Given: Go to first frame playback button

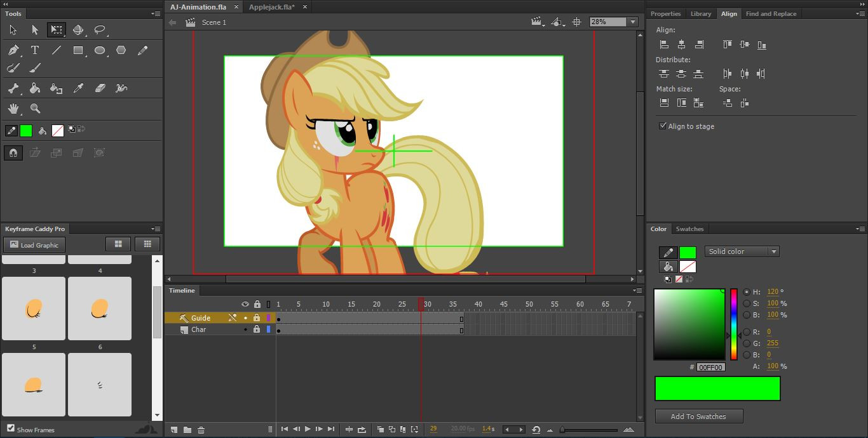Looking at the screenshot, I should pyautogui.click(x=285, y=430).
